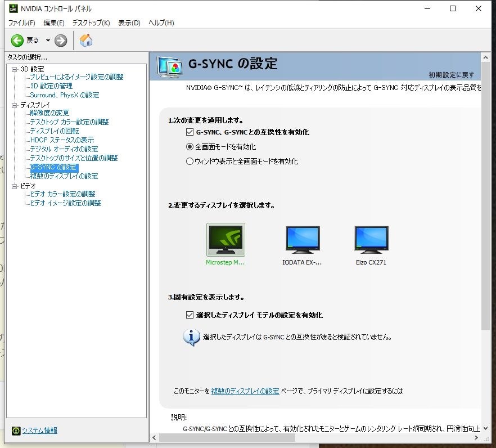Open HDCP ステータスの表示 tree item
Viewport: 496px width, 448px height.
pos(62,140)
